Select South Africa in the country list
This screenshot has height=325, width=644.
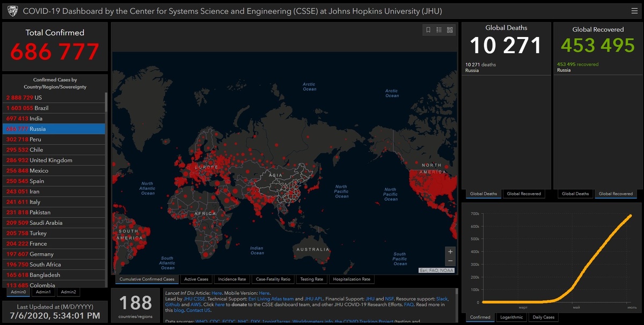coord(54,264)
